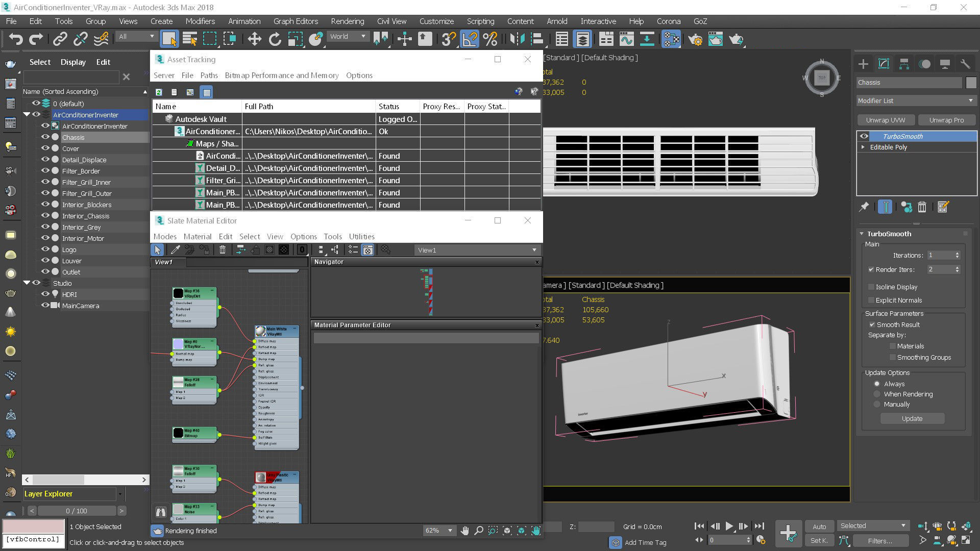Open selection filter All dropdown

click(136, 36)
